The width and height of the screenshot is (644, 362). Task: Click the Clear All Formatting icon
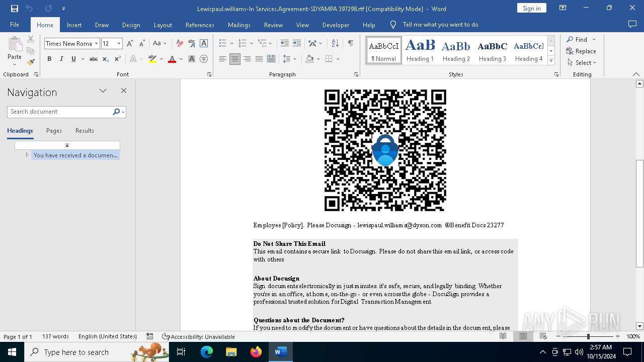[x=180, y=44]
